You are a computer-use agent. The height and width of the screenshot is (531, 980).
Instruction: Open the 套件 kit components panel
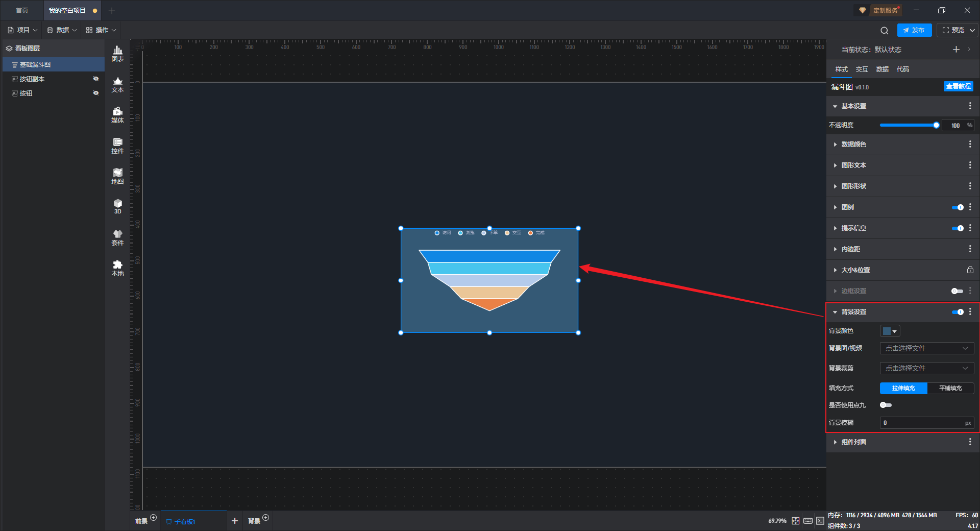117,237
